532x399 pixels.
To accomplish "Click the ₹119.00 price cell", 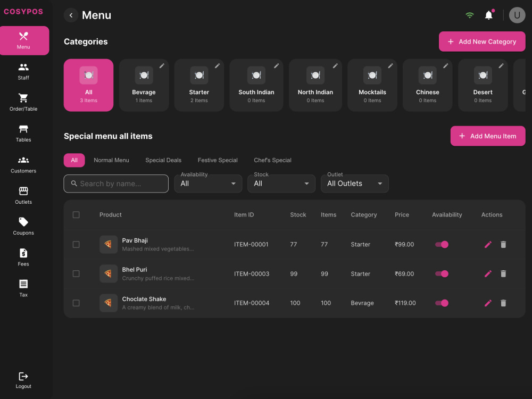I will 405,303.
